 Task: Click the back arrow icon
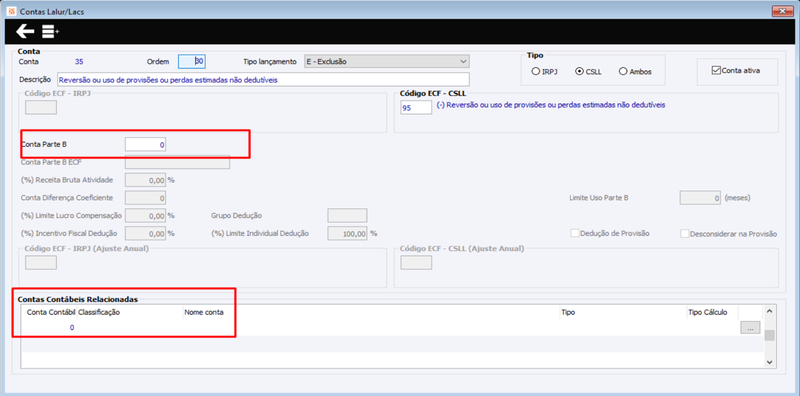[25, 32]
